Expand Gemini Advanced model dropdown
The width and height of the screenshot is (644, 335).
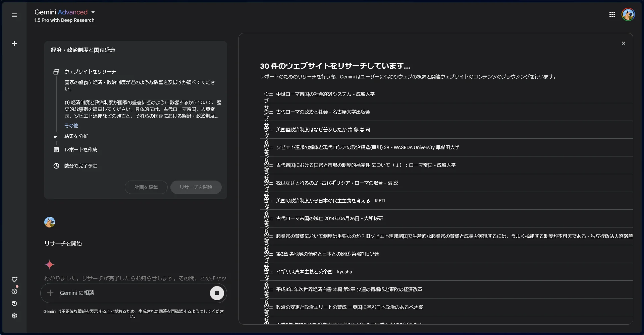click(93, 12)
